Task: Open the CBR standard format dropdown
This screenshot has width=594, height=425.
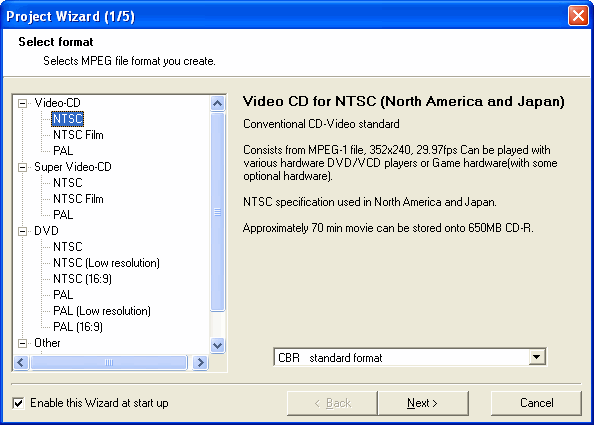Action: pyautogui.click(x=536, y=357)
